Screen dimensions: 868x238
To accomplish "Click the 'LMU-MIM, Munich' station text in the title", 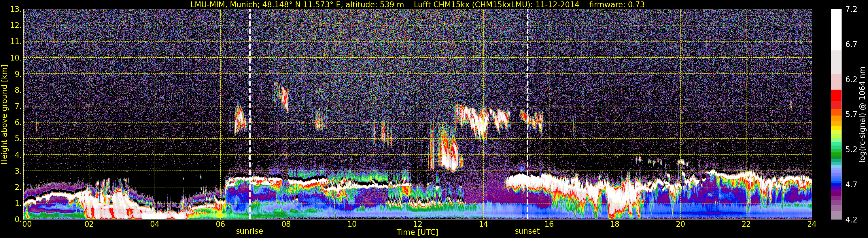I will [224, 5].
